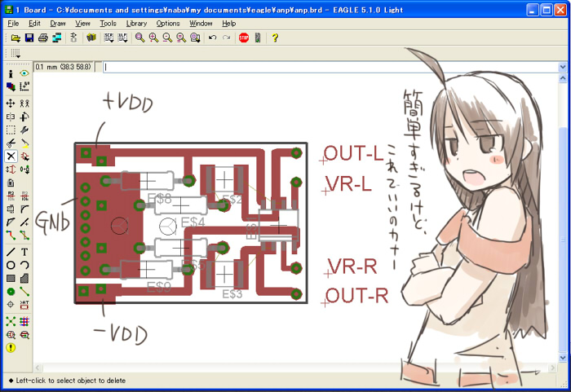This screenshot has height=392, width=571.
Task: Select the Ripup tool
Action: pyautogui.click(x=24, y=236)
